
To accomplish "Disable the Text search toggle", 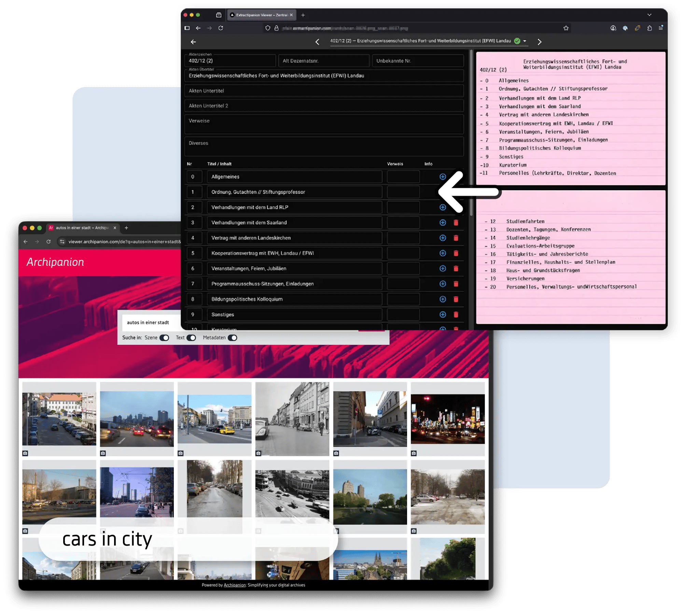I will [x=191, y=338].
